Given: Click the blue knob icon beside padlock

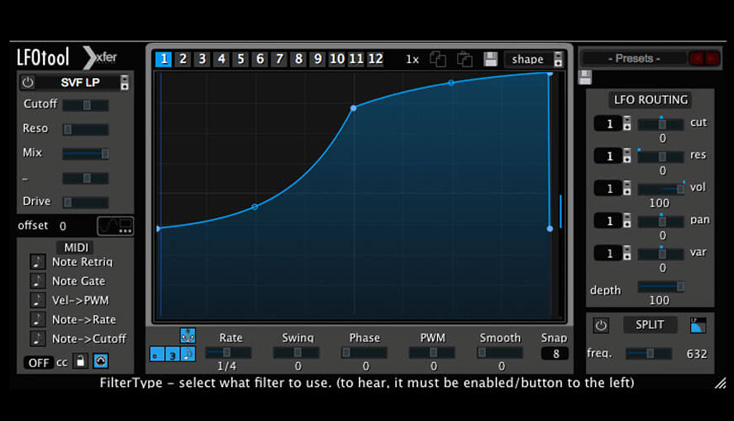Looking at the screenshot, I should pos(101,361).
